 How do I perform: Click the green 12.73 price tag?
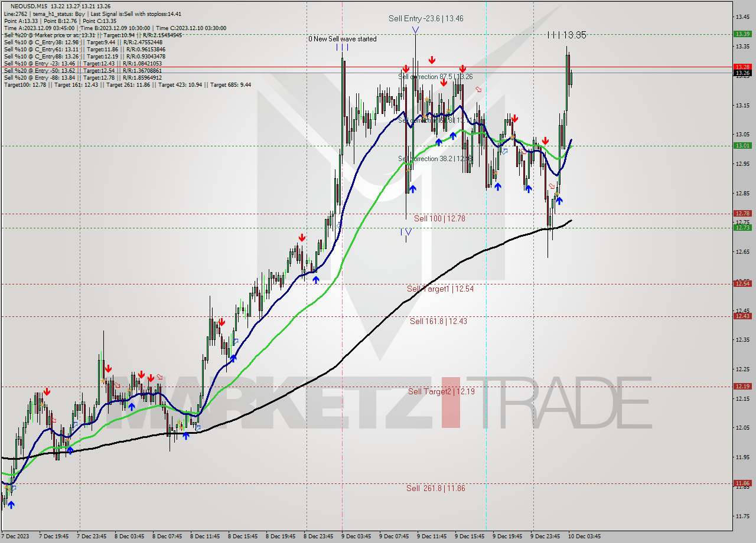click(742, 227)
